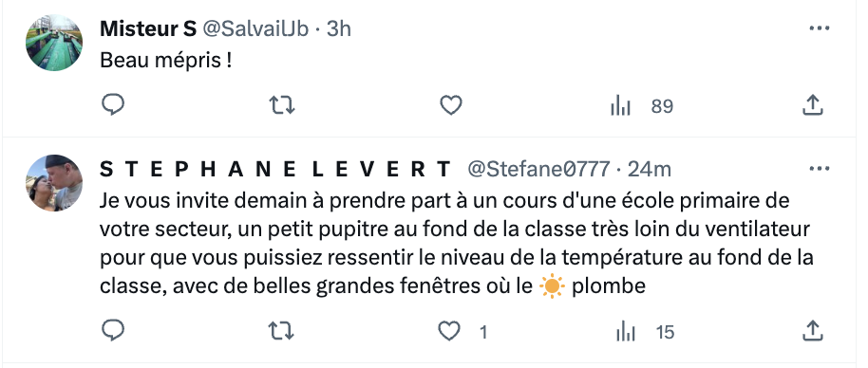This screenshot has width=868, height=368.
Task: Open more options for Stephane Levert's tweet
Action: (820, 169)
